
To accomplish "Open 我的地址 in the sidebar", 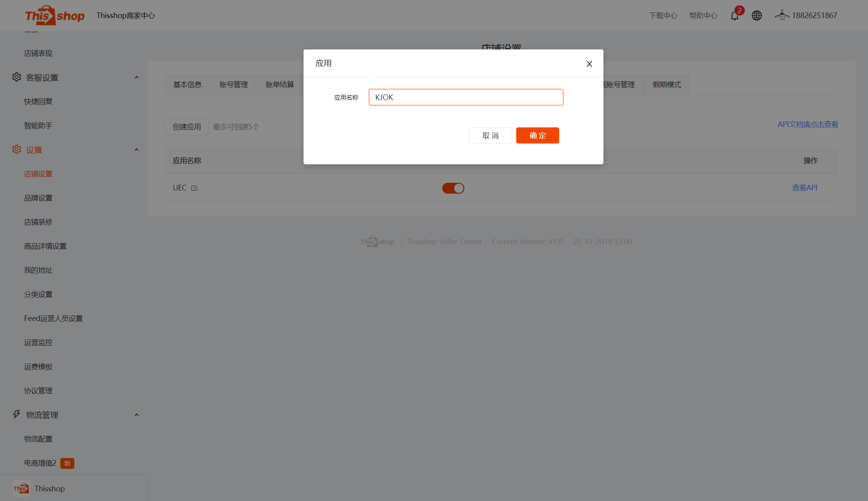I will 38,270.
